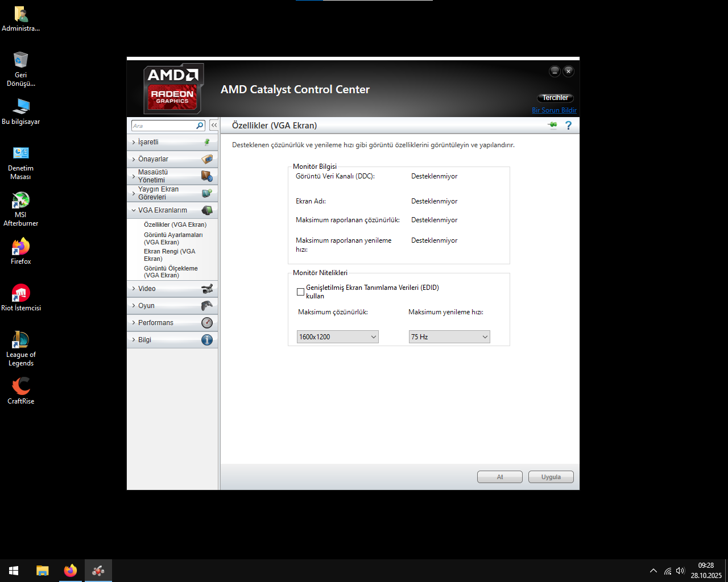
Task: Show hidden tray icons with the chevron
Action: click(653, 571)
